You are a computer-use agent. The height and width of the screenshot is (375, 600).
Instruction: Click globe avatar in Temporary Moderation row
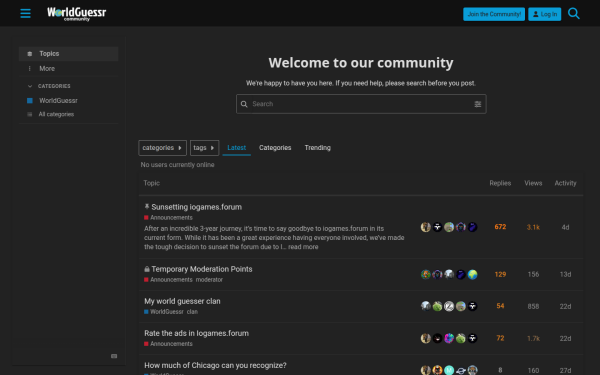tap(472, 274)
